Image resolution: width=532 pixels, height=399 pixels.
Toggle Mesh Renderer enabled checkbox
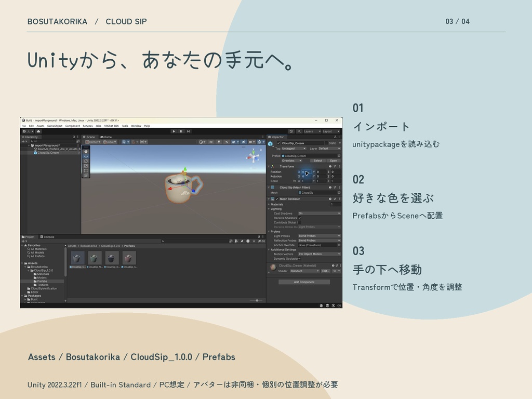coord(277,199)
